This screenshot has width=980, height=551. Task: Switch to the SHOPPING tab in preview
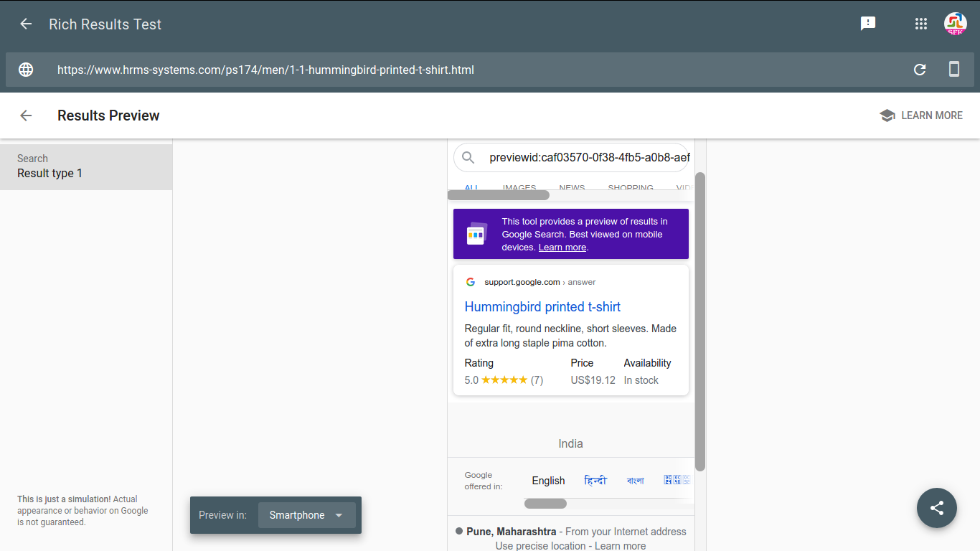[631, 188]
